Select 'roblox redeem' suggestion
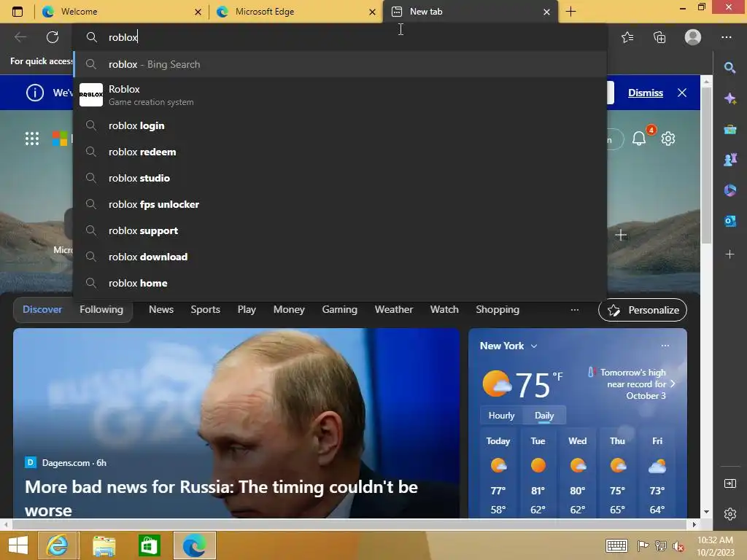The width and height of the screenshot is (747, 560). [340, 152]
